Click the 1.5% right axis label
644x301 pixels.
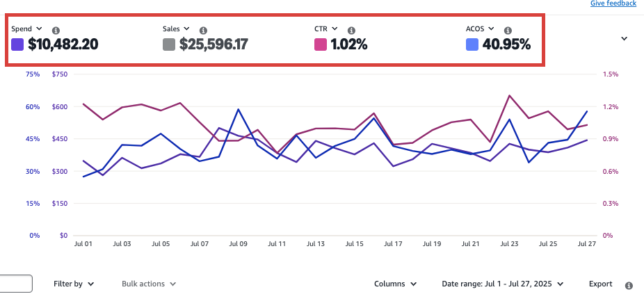coord(611,74)
